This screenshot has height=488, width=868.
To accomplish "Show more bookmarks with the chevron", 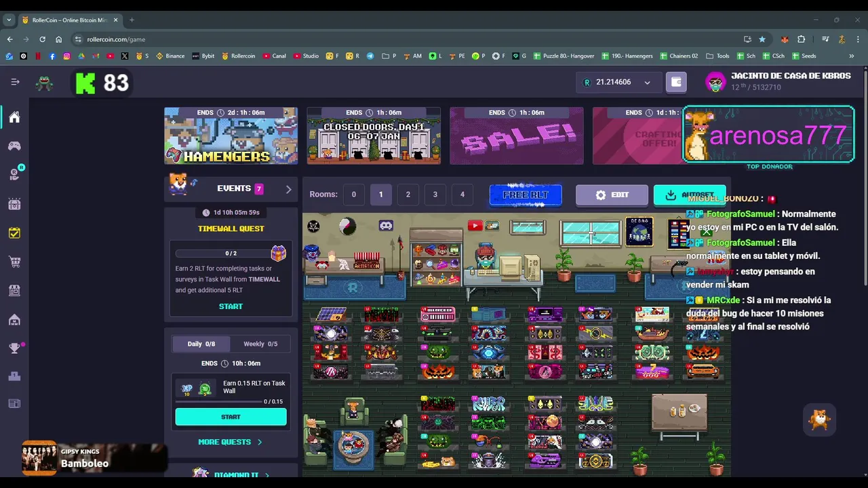I will coord(851,56).
